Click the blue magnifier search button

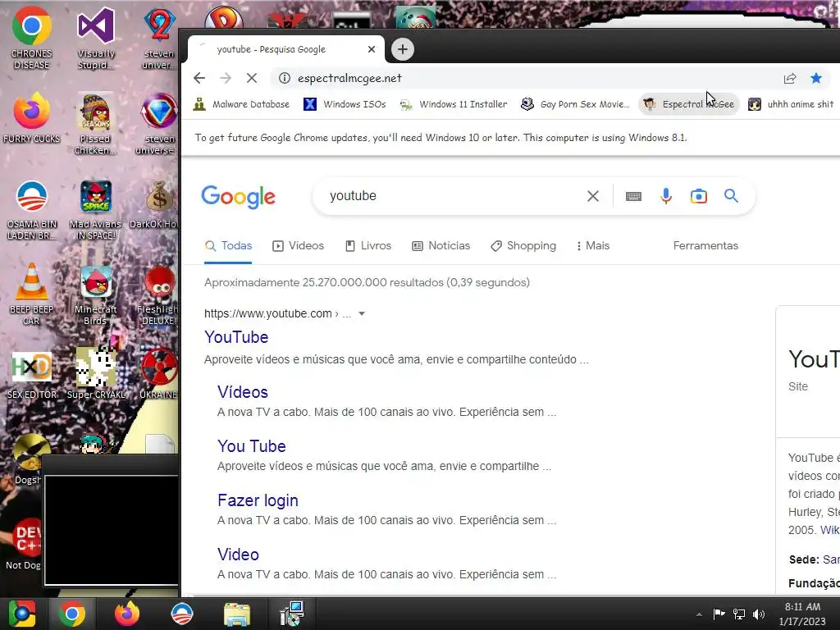[x=731, y=195]
